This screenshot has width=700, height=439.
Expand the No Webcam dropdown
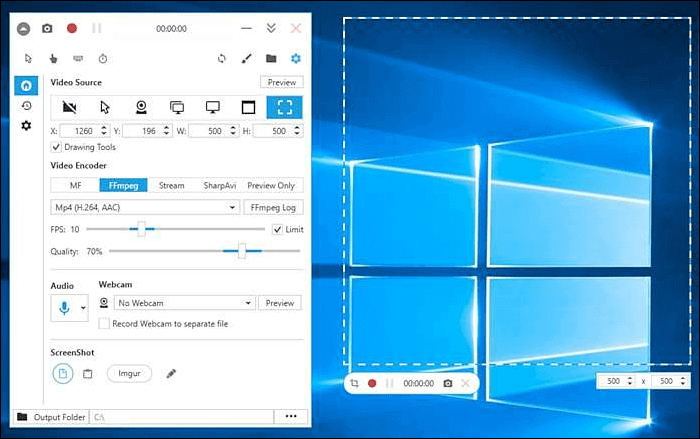[x=185, y=303]
